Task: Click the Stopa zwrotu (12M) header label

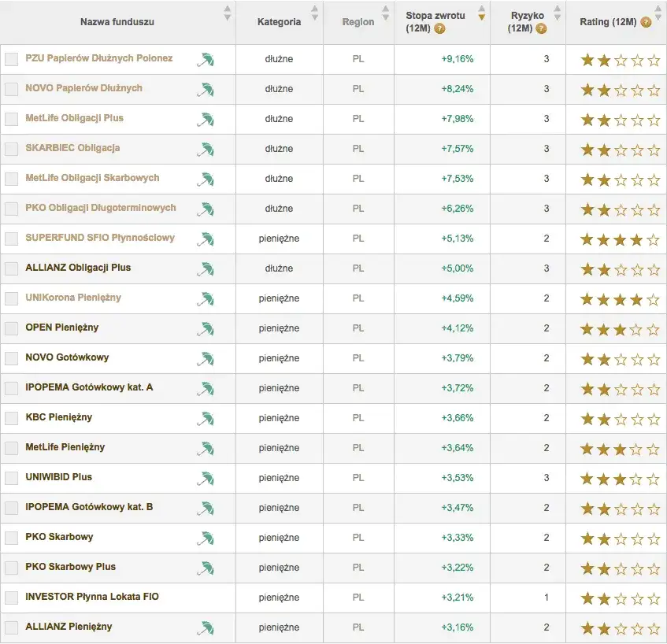Action: point(435,22)
